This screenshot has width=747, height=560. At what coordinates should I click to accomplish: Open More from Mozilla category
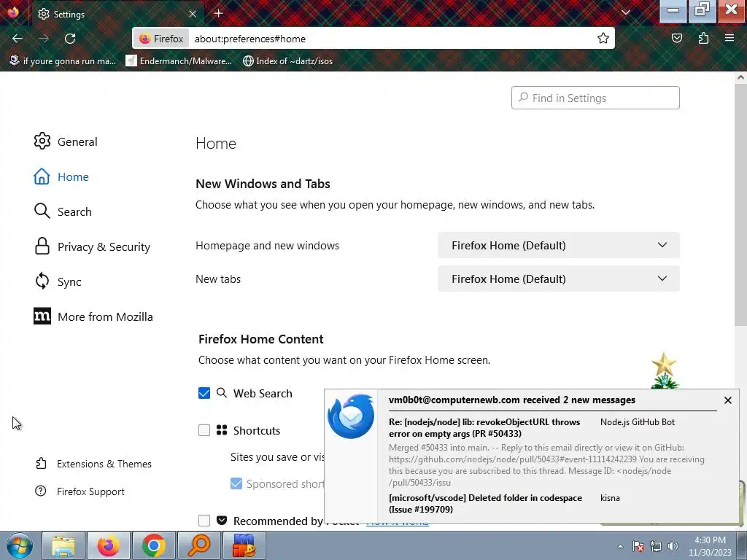point(93,316)
